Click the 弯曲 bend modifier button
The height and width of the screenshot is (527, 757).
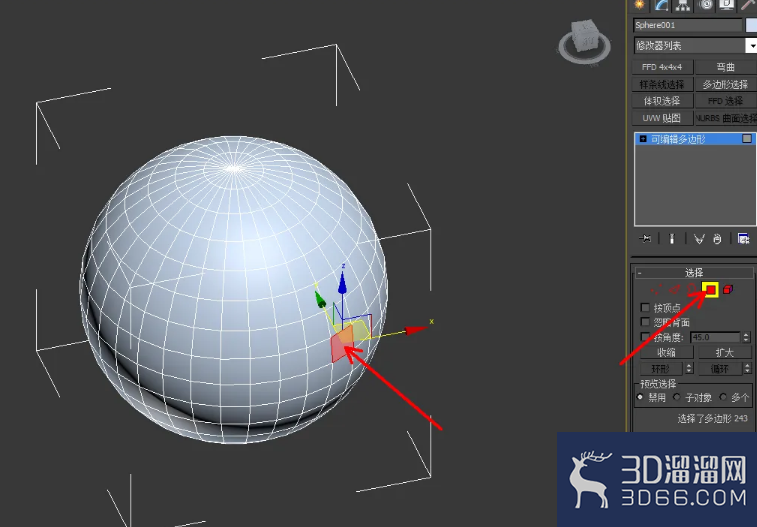pyautogui.click(x=726, y=67)
